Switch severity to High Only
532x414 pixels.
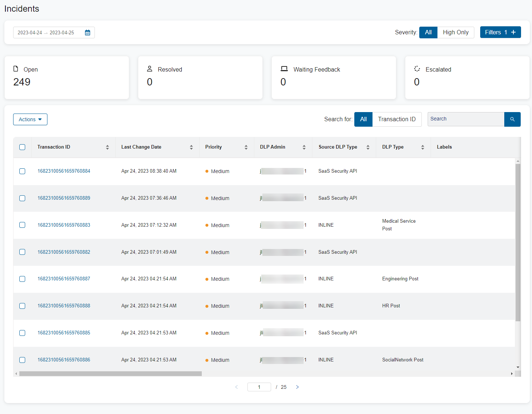(455, 32)
